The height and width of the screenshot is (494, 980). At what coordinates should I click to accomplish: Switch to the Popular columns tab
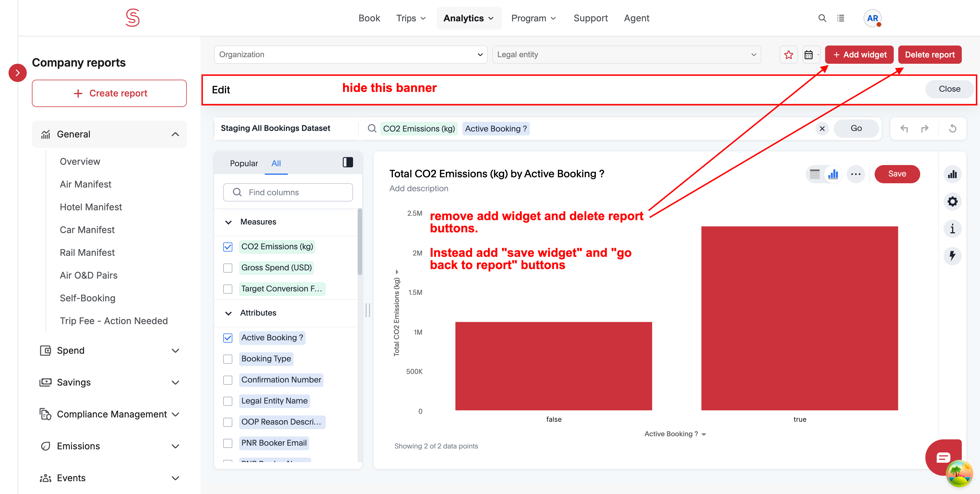(244, 164)
